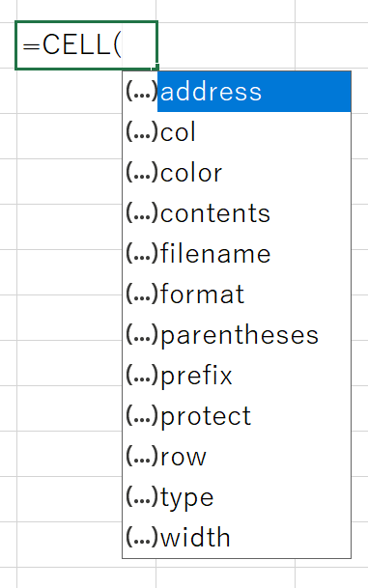
Task: Pick parentheses from the dropdown list
Action: (x=237, y=335)
